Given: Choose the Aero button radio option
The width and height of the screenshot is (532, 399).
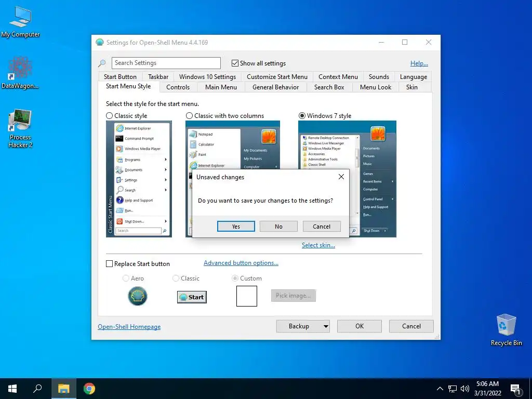Looking at the screenshot, I should click(126, 278).
